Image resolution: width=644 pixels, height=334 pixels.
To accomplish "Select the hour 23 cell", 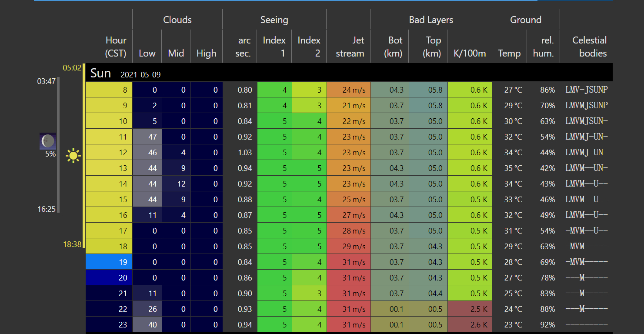I will 109,324.
